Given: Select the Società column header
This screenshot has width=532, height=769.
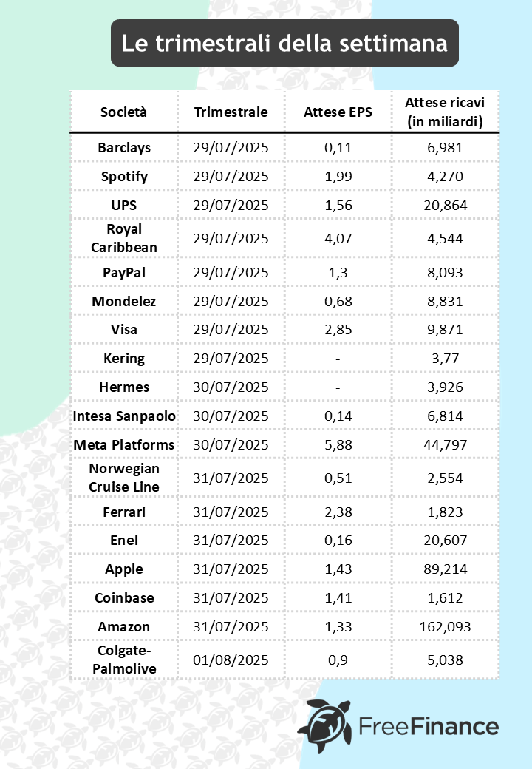Looking at the screenshot, I should coord(124,112).
